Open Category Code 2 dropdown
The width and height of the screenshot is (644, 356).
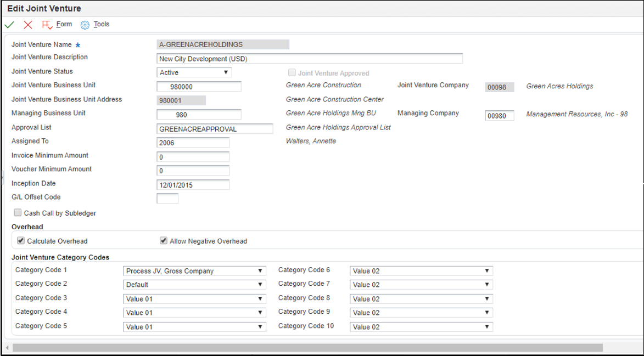click(195, 285)
